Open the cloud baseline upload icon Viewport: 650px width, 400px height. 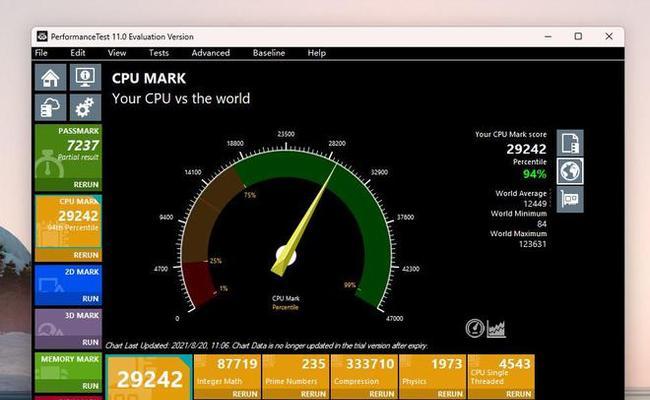[50, 107]
